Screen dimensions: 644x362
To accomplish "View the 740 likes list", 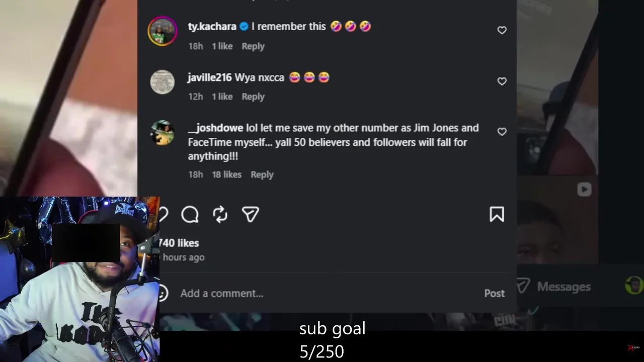I will 179,243.
